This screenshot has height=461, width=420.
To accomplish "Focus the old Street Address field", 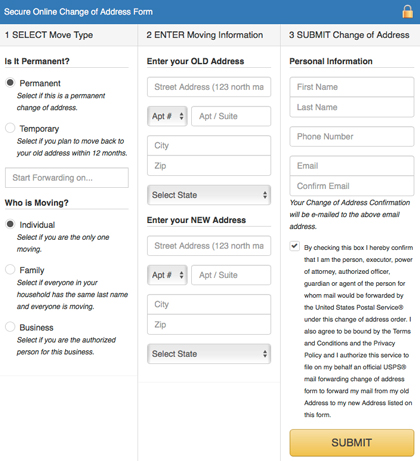I will pyautogui.click(x=209, y=87).
